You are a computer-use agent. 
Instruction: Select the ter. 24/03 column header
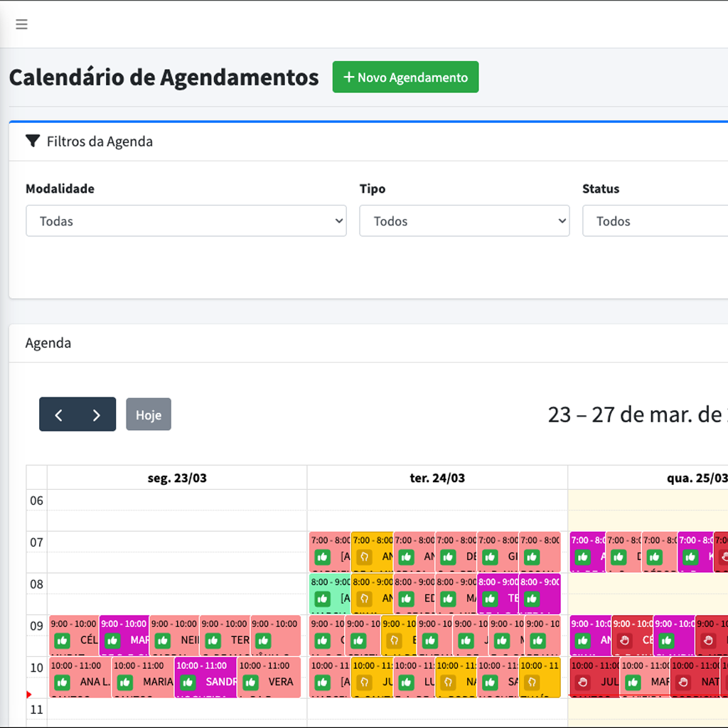[x=438, y=478]
